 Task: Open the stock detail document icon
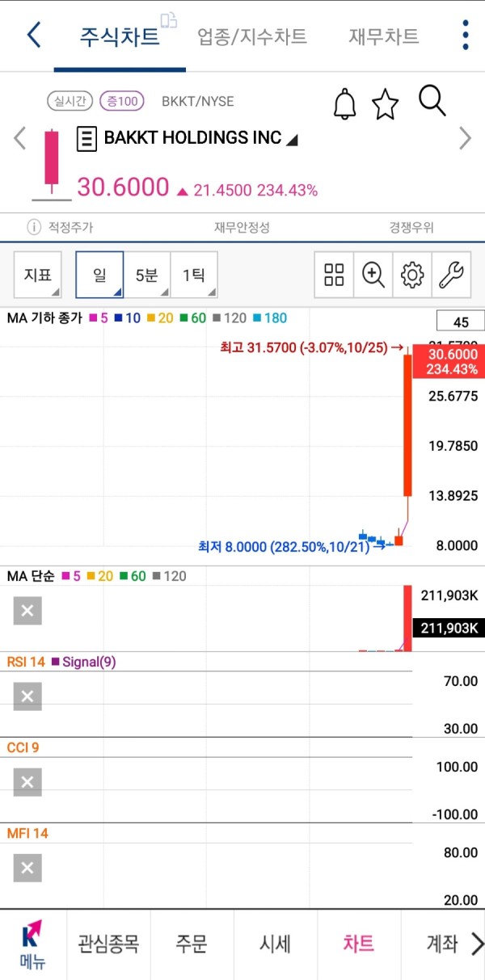[x=86, y=139]
